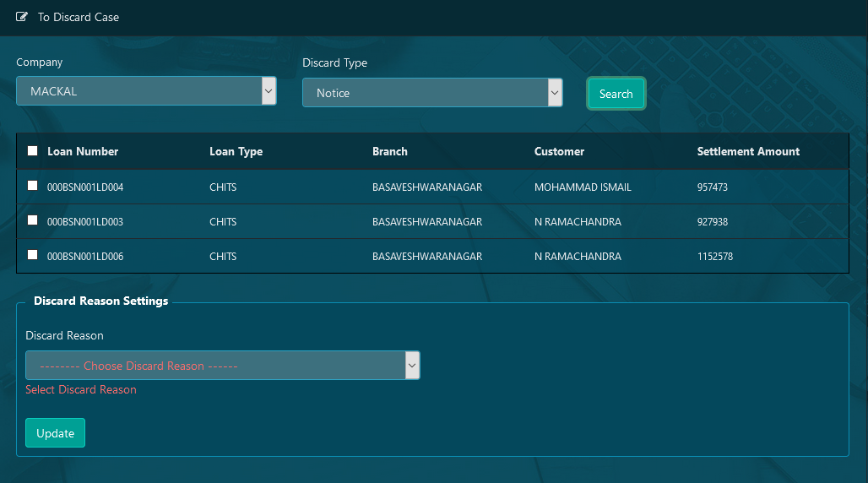This screenshot has width=868, height=483.
Task: Click the Company field label
Action: coord(40,62)
